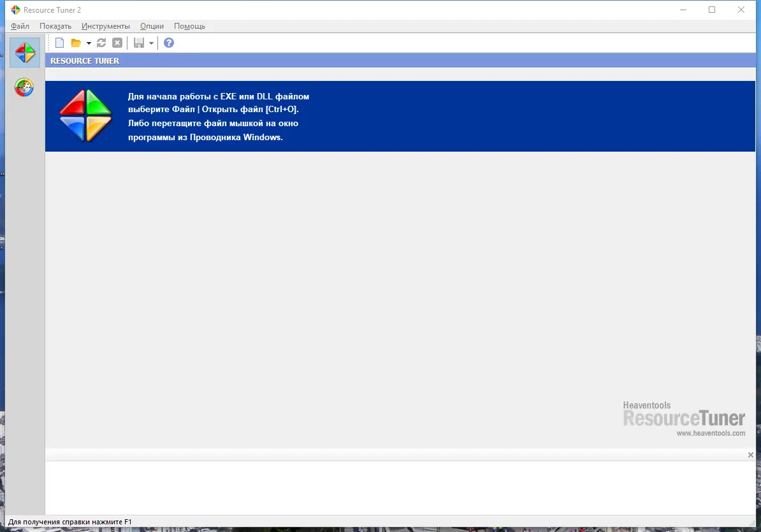Open the Инструменты menu
761x532 pixels.
[x=106, y=26]
